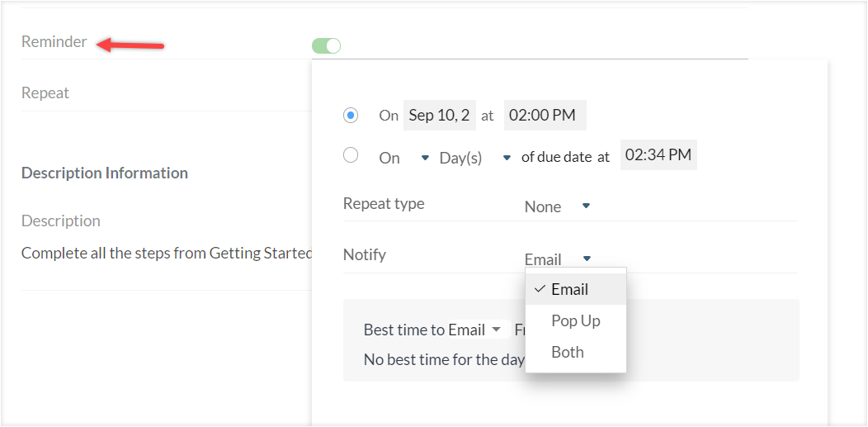Choose Email from the Notify list
868x427 pixels.
(569, 290)
